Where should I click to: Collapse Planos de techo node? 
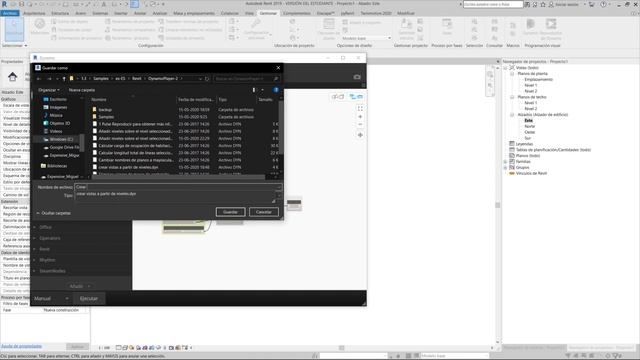[x=512, y=97]
